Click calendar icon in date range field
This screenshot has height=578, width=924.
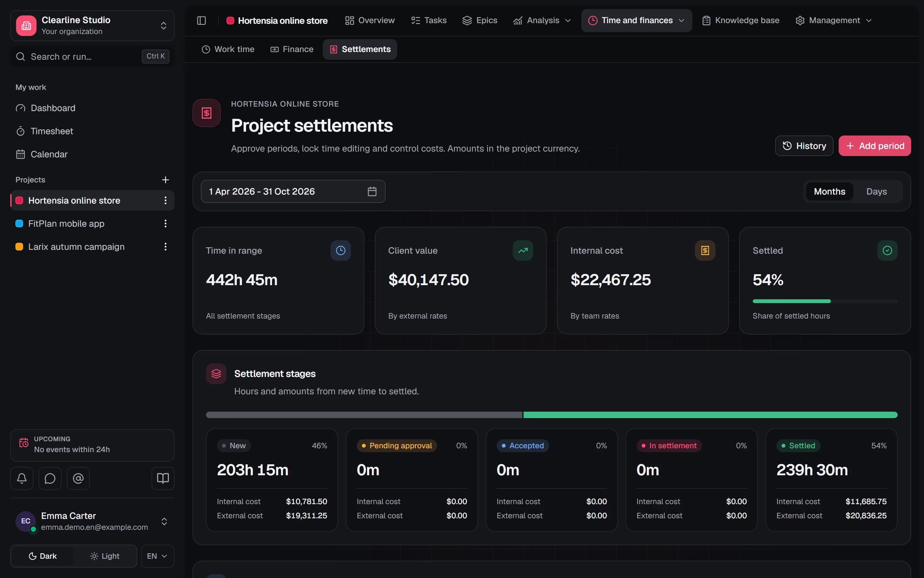372,191
